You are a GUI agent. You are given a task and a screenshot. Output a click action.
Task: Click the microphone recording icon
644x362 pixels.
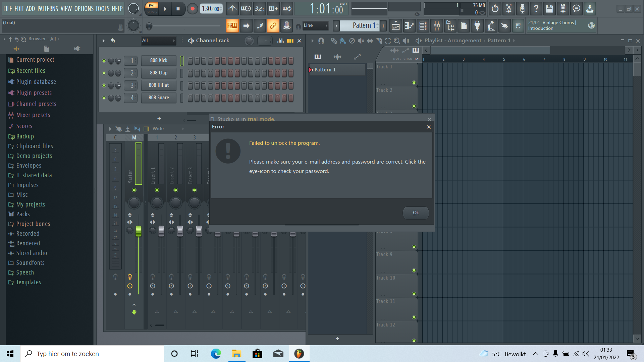click(522, 9)
